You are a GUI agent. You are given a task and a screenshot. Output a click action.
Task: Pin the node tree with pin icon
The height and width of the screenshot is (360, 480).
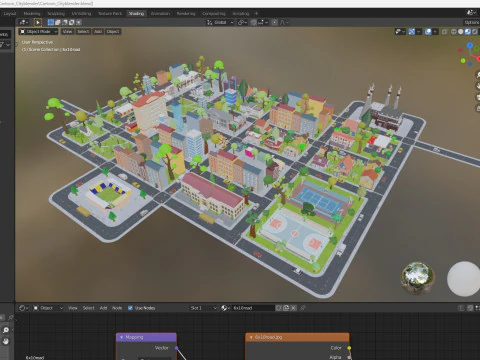[x=302, y=308]
